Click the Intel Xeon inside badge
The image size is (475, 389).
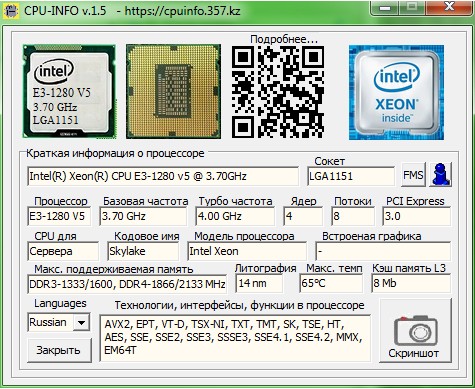click(396, 93)
